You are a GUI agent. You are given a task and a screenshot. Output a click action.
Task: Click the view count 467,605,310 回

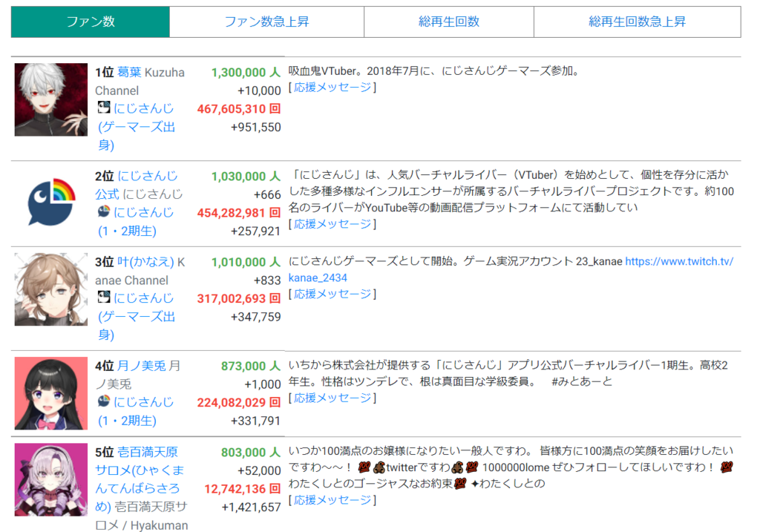pos(239,109)
